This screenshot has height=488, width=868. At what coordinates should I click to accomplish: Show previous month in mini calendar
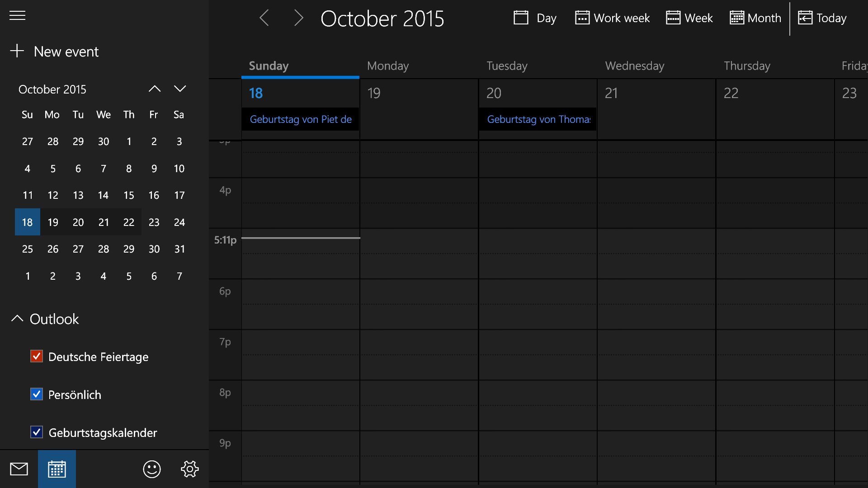click(x=155, y=89)
